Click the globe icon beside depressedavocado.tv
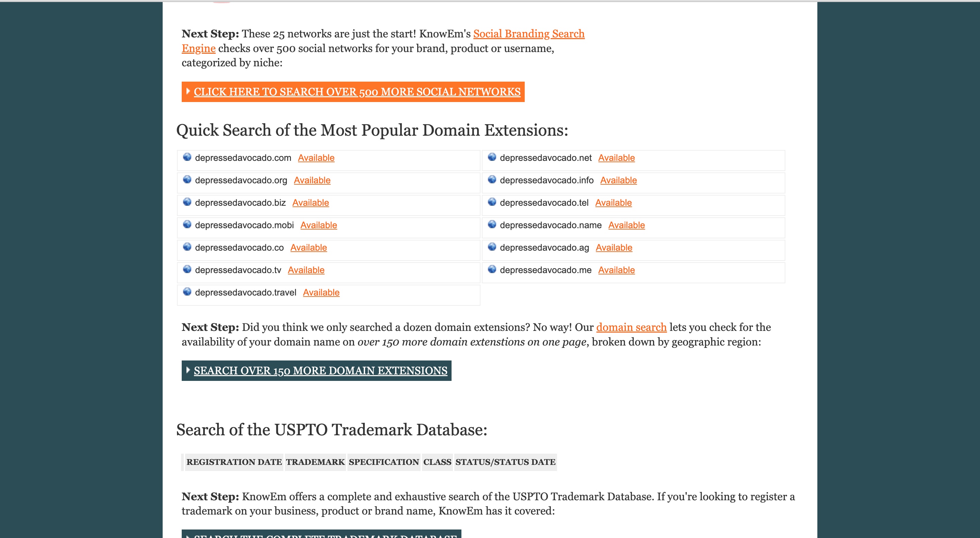 [187, 269]
